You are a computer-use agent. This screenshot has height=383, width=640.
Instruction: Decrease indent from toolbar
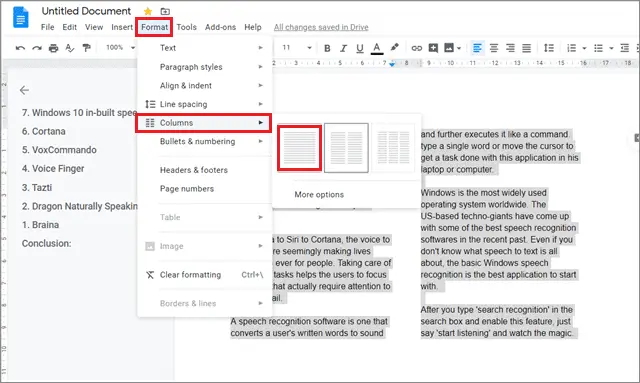pyautogui.click(x=624, y=48)
